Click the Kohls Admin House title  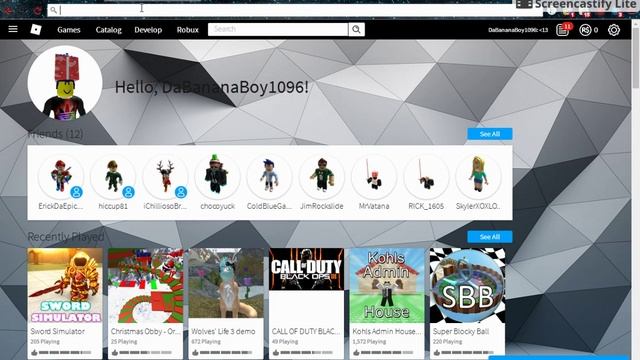pos(386,331)
